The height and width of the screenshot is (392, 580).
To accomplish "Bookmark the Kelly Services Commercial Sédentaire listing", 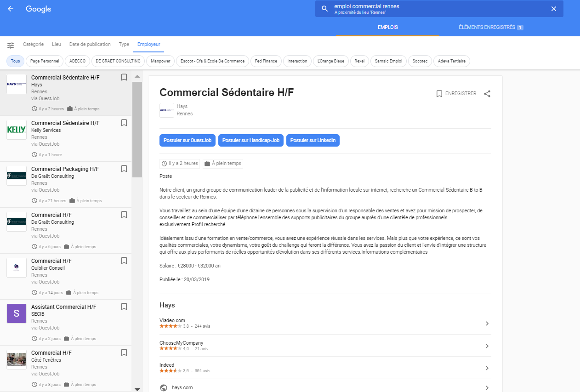I will coord(124,123).
